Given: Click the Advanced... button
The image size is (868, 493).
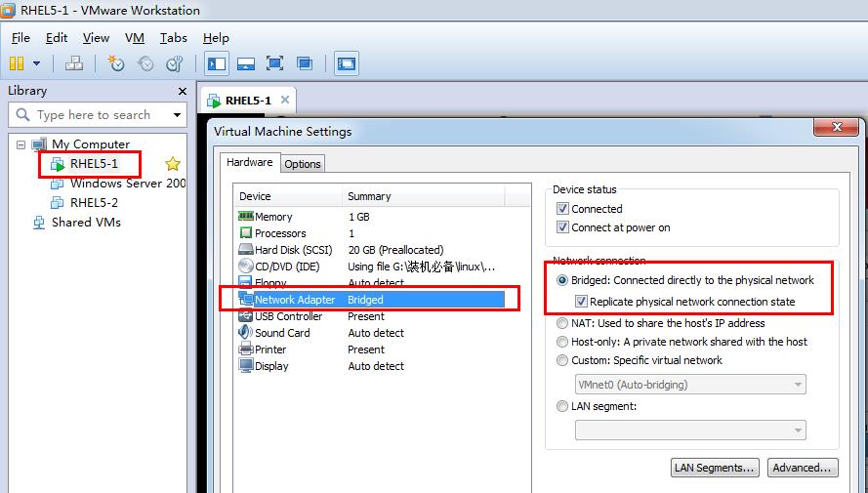Looking at the screenshot, I should pyautogui.click(x=803, y=468).
